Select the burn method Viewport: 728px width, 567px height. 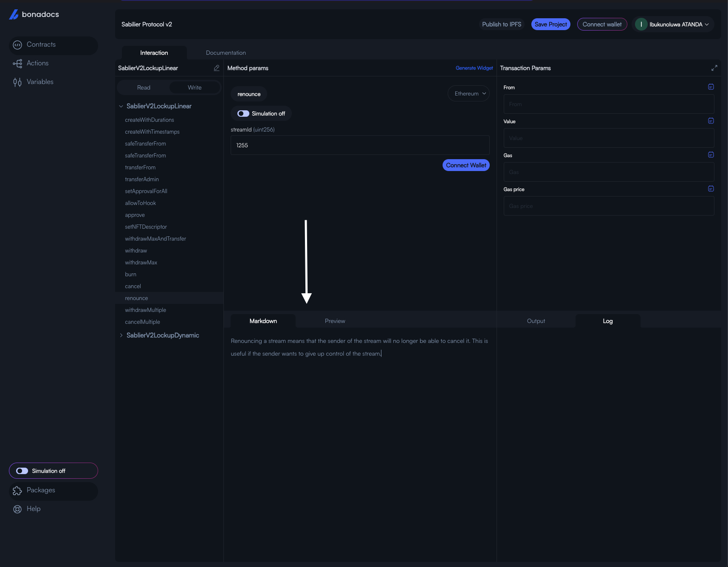point(130,275)
